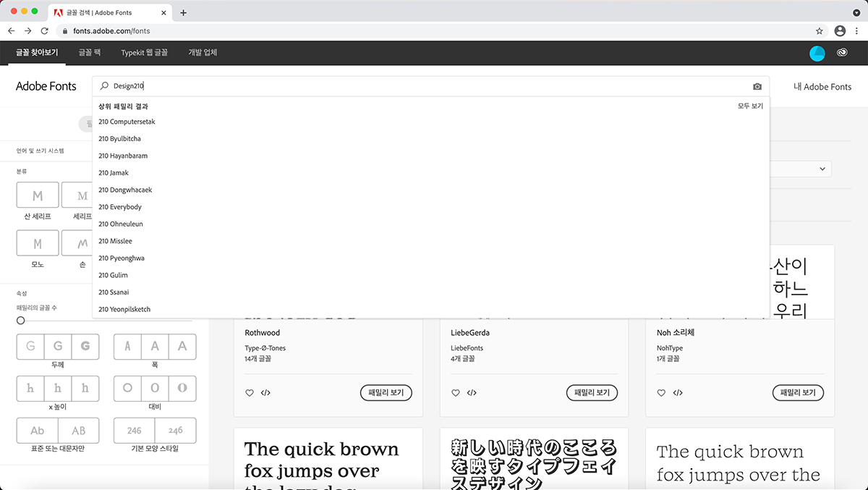Select the all-caps AB filter
Image resolution: width=868 pixels, height=490 pixels.
pyautogui.click(x=78, y=430)
